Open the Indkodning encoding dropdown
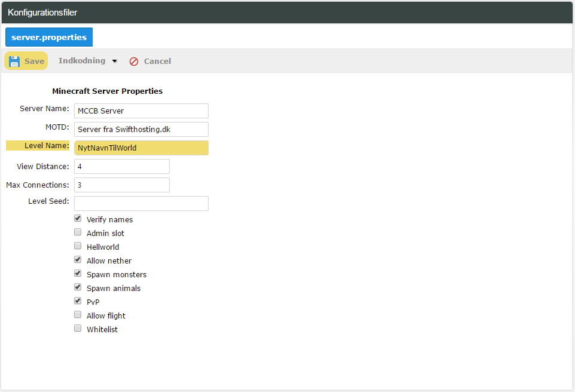Screen dimensions: 575x392 click(x=88, y=61)
